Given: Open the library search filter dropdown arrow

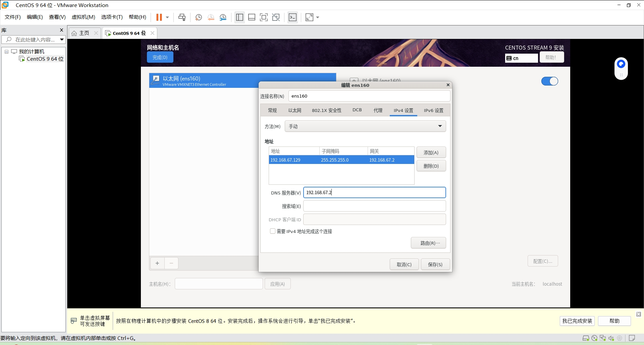Looking at the screenshot, I should tap(62, 40).
